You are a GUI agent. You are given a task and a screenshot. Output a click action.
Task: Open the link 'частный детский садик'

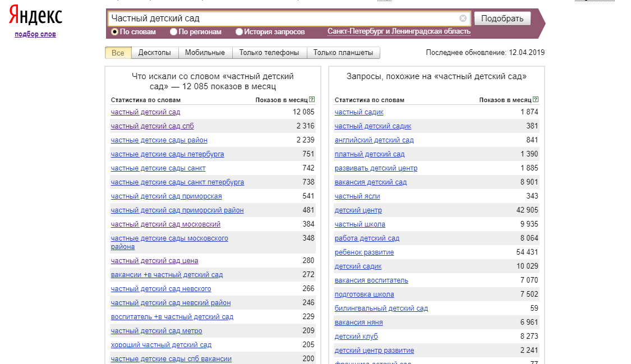[373, 126]
